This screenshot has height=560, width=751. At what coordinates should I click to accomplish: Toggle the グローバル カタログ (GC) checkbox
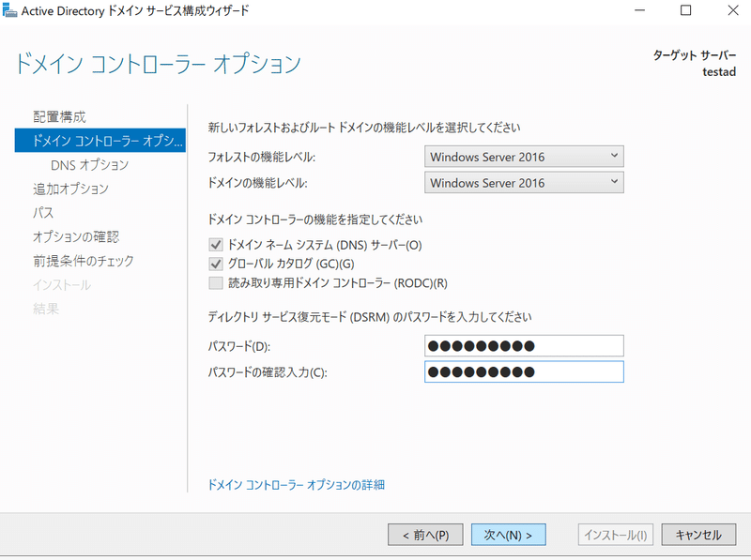click(x=216, y=264)
